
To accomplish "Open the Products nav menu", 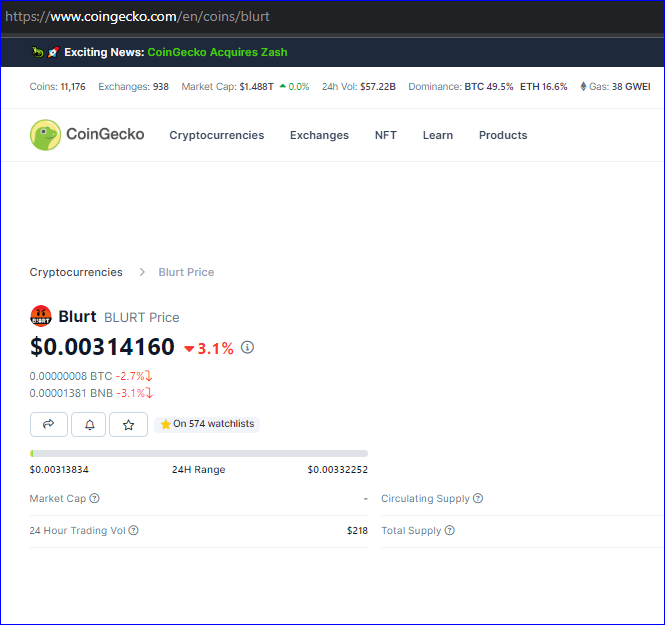I will point(503,135).
